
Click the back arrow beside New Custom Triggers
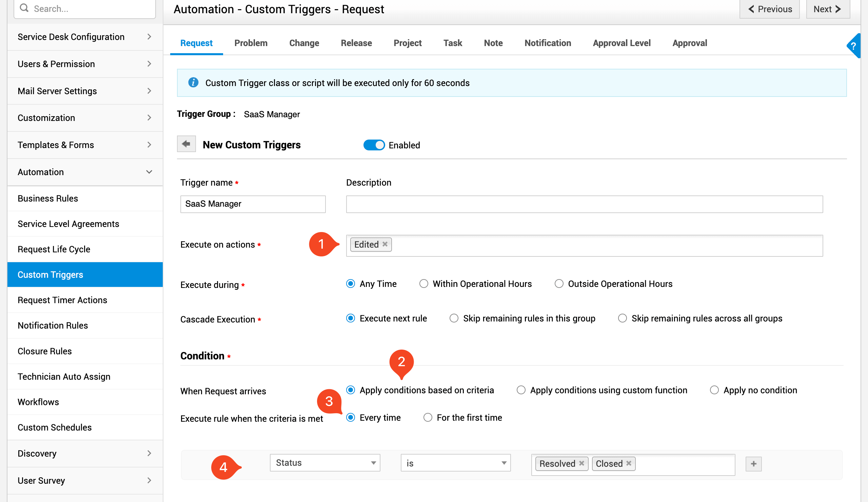point(186,144)
